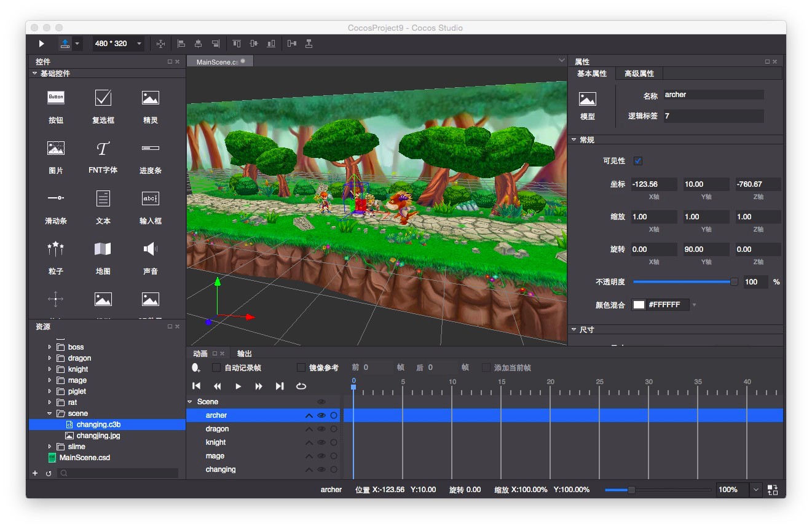
Task: Open the 颜色混合 #FFFFFF color swatch
Action: pos(639,305)
